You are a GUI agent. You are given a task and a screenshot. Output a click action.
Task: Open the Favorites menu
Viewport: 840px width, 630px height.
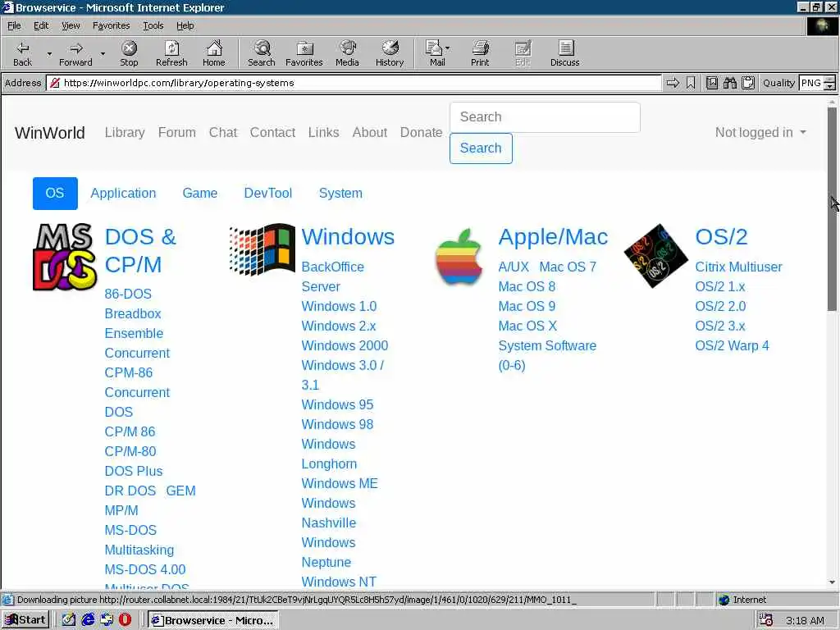(x=111, y=25)
